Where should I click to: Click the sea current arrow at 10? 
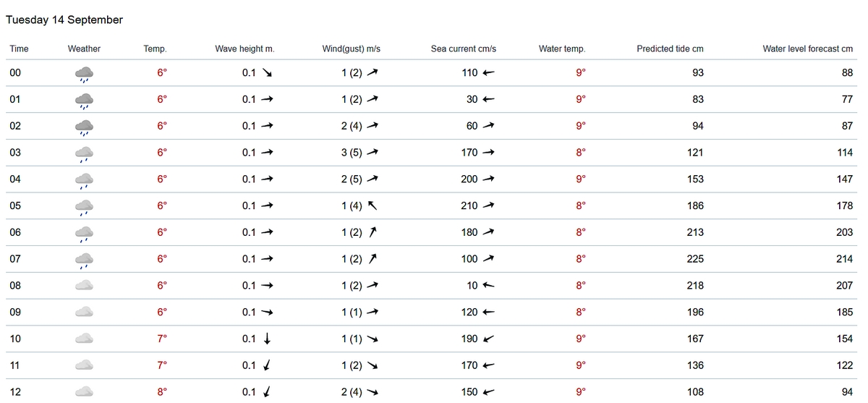[x=488, y=339]
